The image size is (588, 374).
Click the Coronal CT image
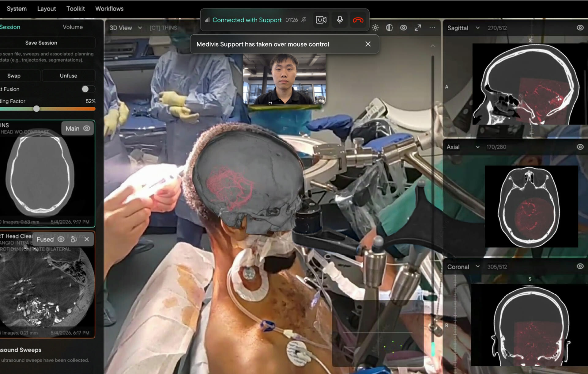click(x=529, y=325)
